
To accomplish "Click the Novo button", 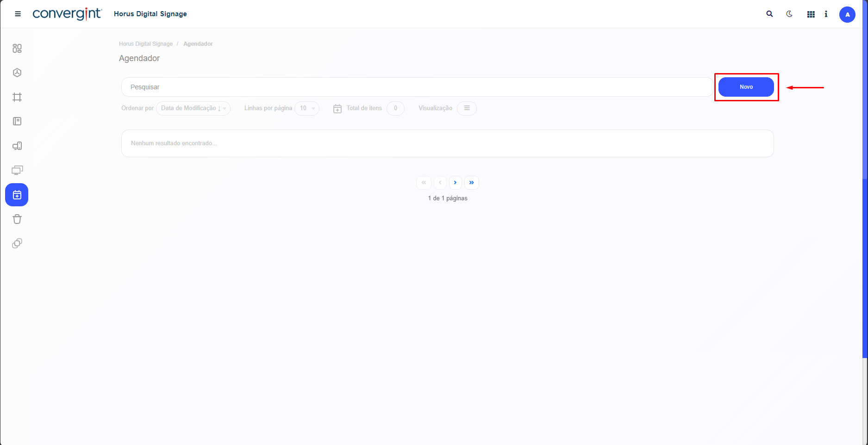I will 746,87.
